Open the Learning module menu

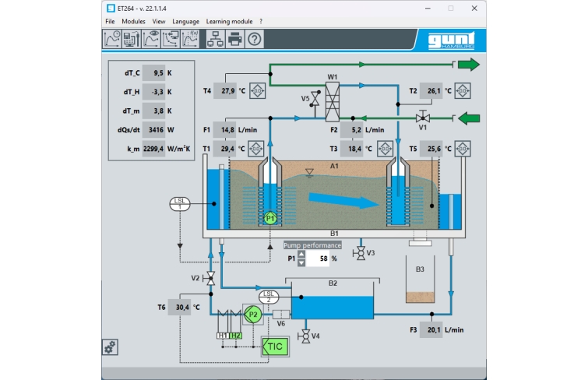tap(229, 21)
